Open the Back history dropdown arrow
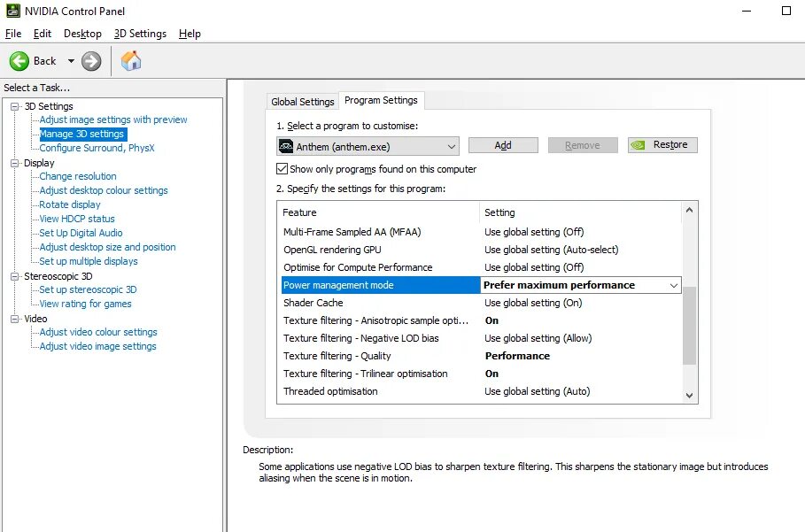Image resolution: width=805 pixels, height=532 pixels. pyautogui.click(x=72, y=61)
